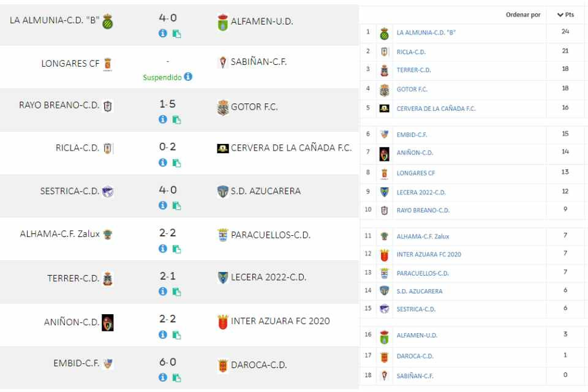Open LA ALMUNIA-C.D. "B" link in standings
Image resolution: width=588 pixels, height=392 pixels.
click(x=426, y=32)
